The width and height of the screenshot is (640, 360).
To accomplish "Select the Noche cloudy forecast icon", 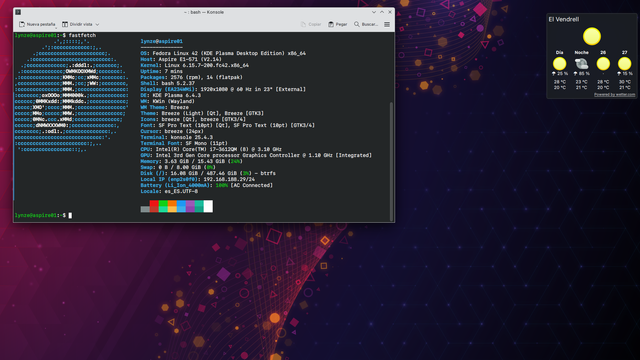I will [x=581, y=64].
